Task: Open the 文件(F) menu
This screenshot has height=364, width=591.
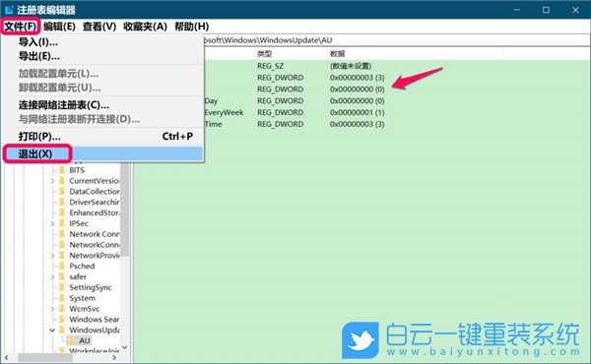Action: (21, 27)
